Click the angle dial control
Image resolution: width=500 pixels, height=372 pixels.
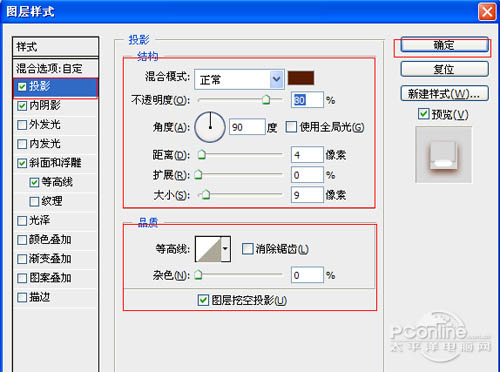pyautogui.click(x=210, y=127)
